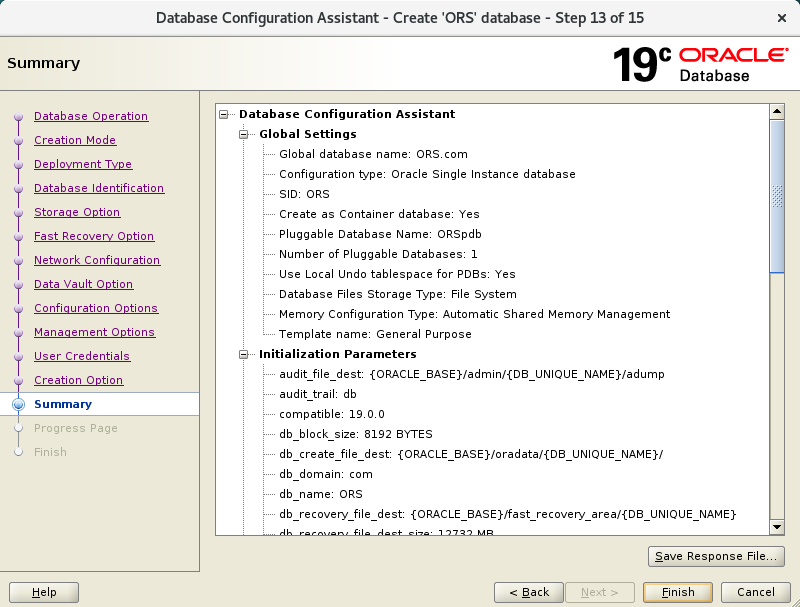Go to the Creation Mode step
The width and height of the screenshot is (800, 607).
[x=75, y=140]
